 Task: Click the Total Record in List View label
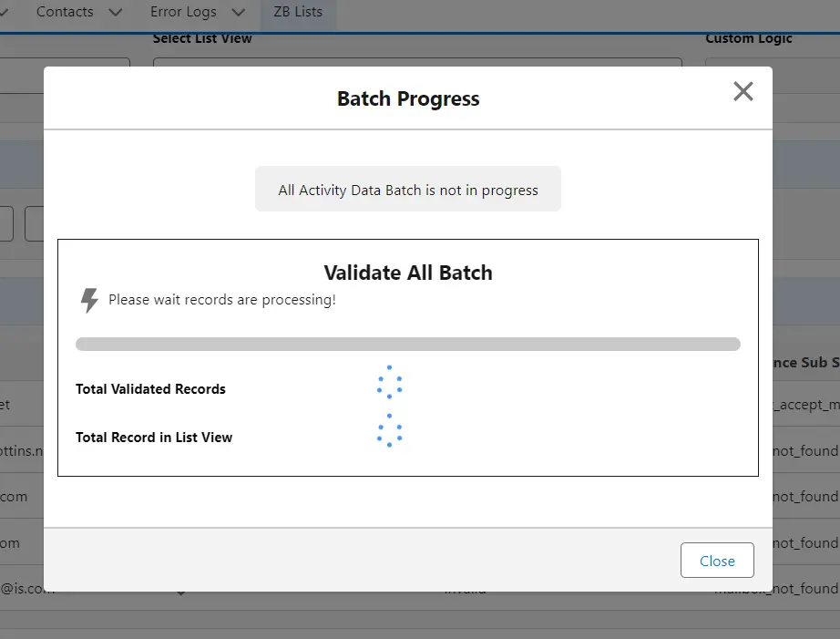[154, 438]
